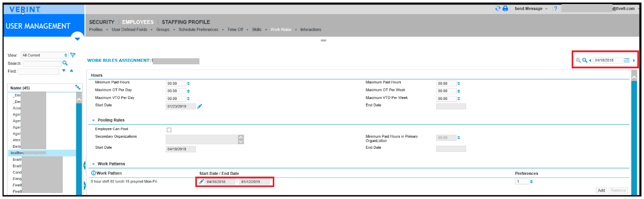Click the Maximum Paid Hours time field

(x=446, y=83)
